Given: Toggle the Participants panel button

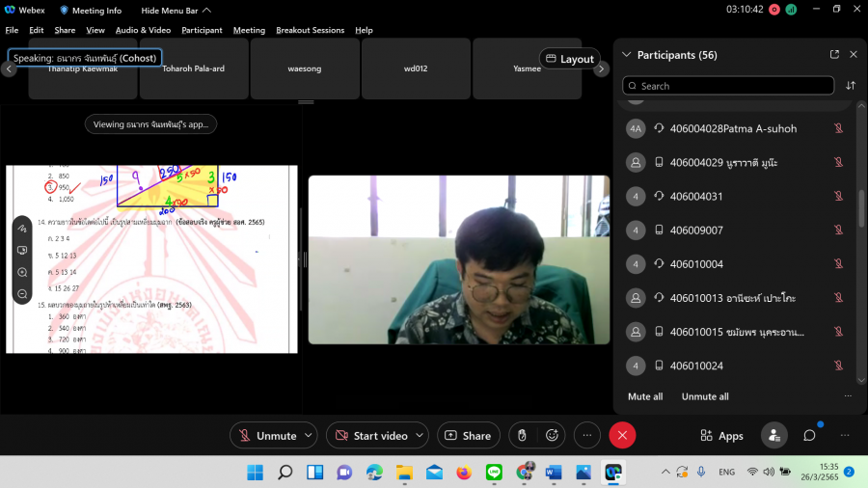Looking at the screenshot, I should [x=773, y=436].
